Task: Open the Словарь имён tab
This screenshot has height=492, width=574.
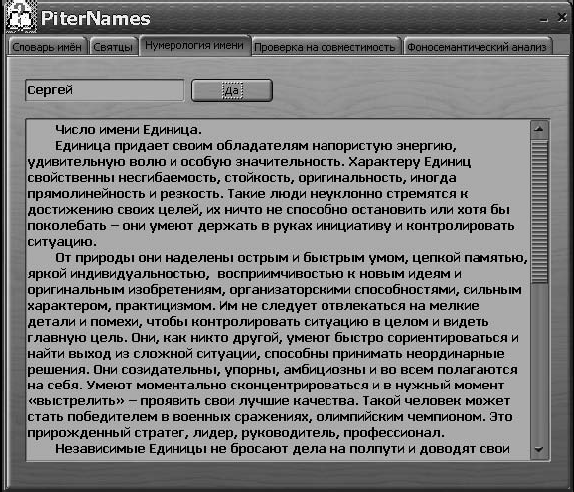Action: coord(47,47)
